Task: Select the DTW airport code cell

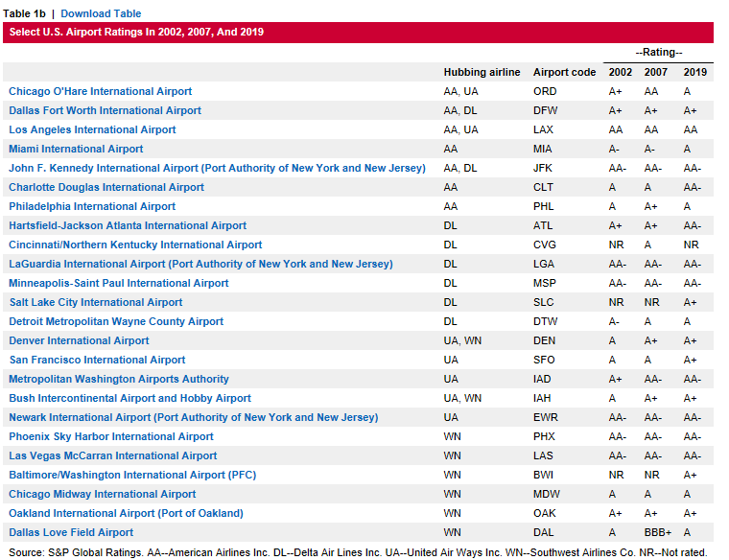Action: (546, 321)
